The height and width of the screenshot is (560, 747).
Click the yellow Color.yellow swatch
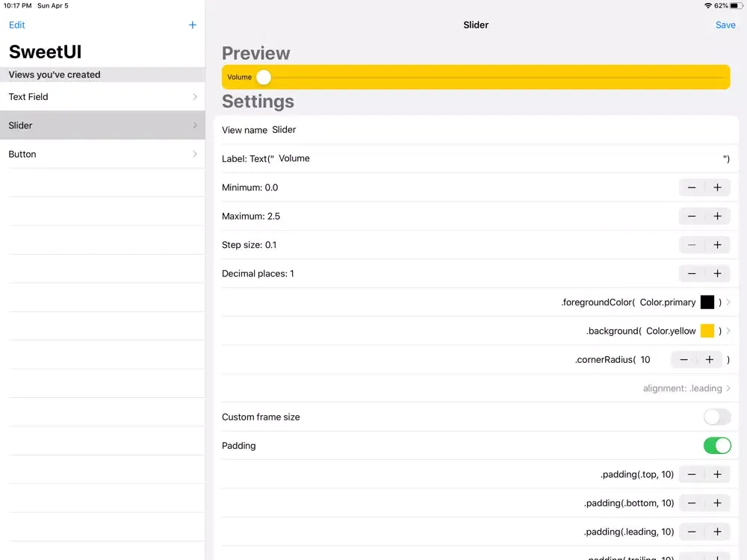tap(707, 331)
